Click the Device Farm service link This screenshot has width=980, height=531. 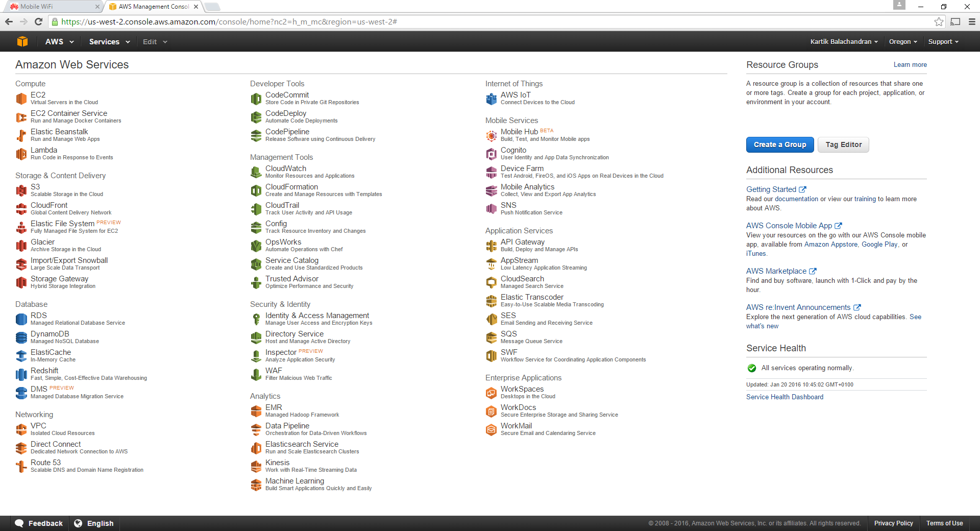(x=522, y=168)
